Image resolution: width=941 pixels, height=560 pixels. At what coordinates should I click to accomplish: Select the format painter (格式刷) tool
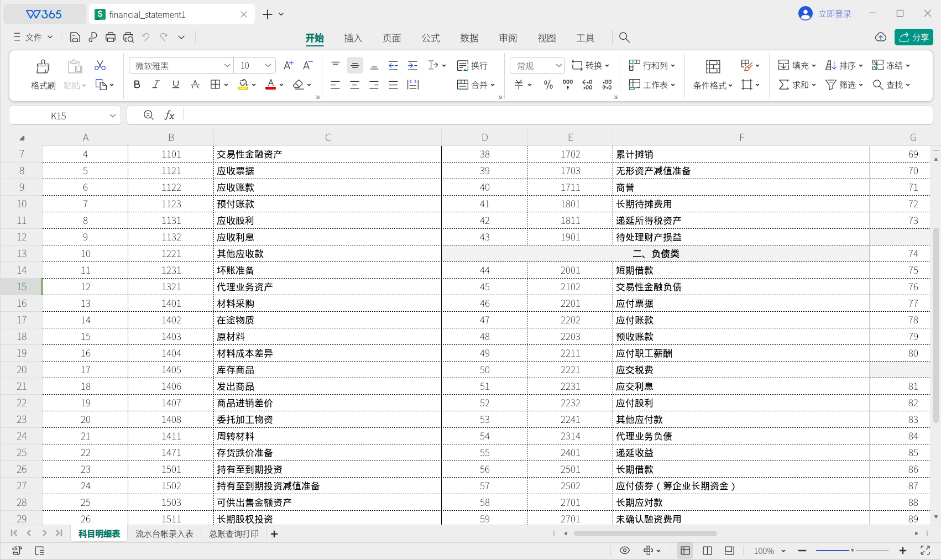[x=42, y=75]
